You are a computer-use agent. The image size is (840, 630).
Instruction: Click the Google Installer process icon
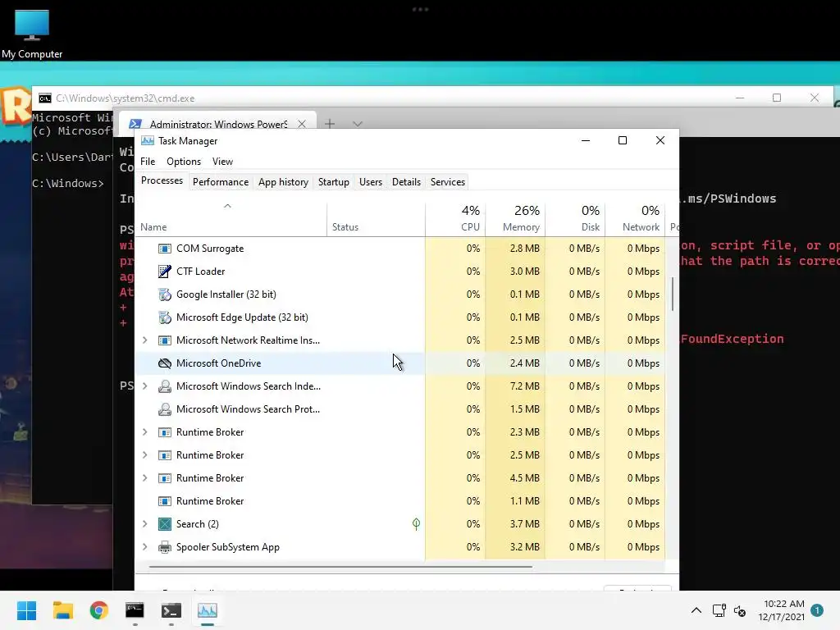(164, 294)
